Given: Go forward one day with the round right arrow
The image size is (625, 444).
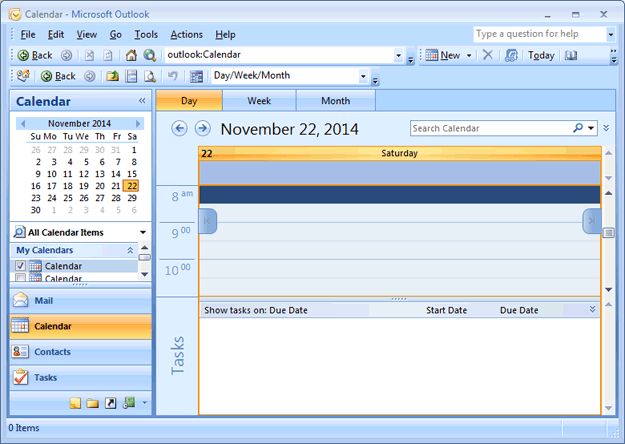Looking at the screenshot, I should [202, 128].
